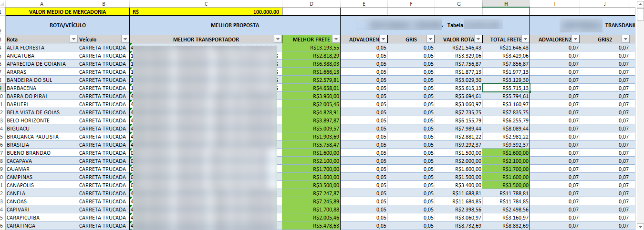Select the BARBACENA route cell
The image size is (644, 230).
pyautogui.click(x=42, y=88)
